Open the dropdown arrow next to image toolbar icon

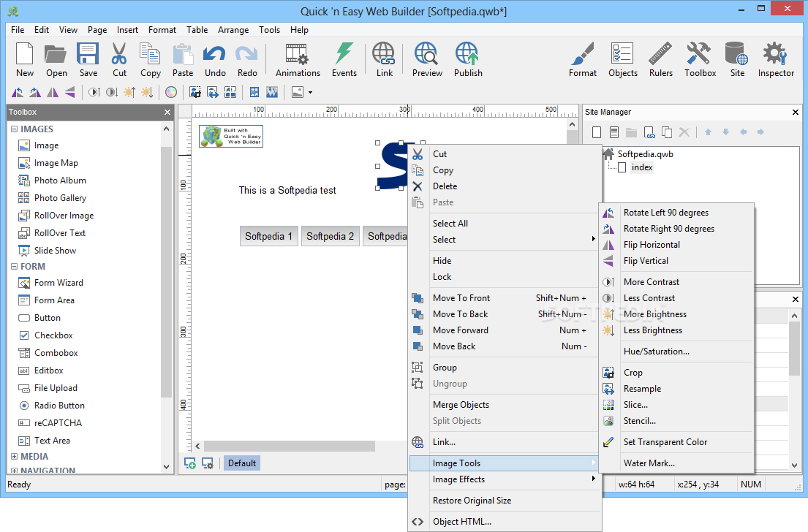coord(310,93)
